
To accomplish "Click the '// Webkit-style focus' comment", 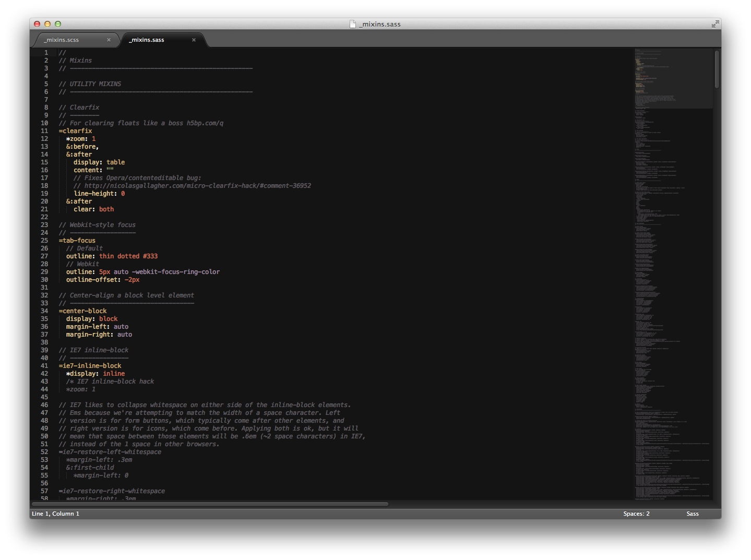I will (x=97, y=225).
